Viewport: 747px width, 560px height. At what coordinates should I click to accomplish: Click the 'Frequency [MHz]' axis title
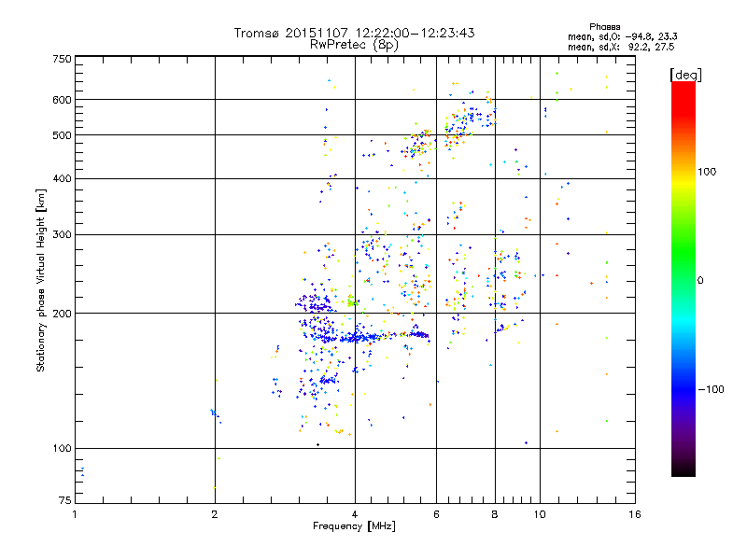[x=354, y=526]
